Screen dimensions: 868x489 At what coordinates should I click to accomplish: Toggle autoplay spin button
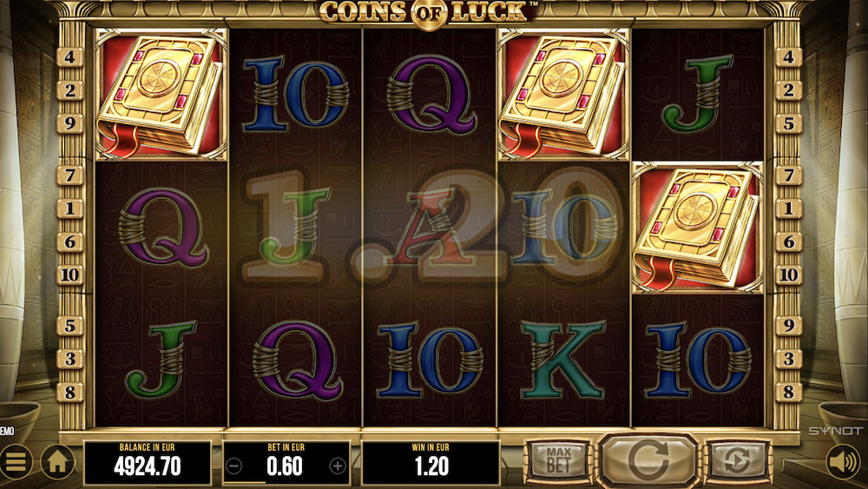click(737, 459)
